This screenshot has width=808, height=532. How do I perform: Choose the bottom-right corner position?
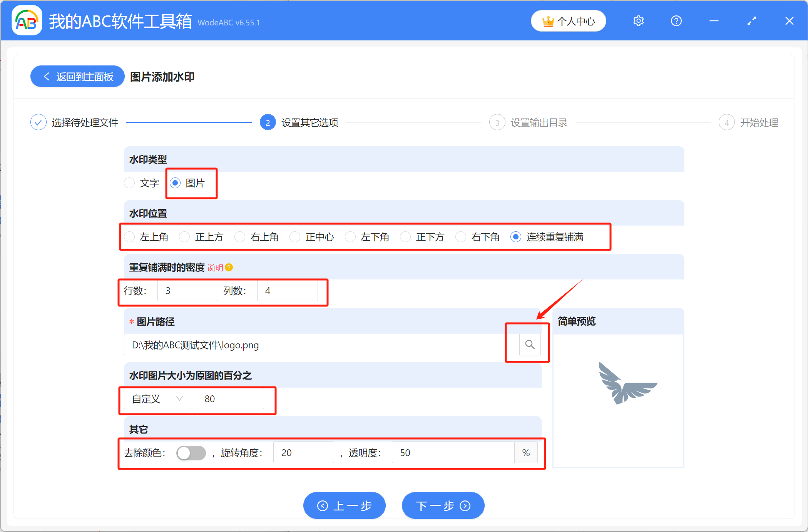pyautogui.click(x=461, y=237)
